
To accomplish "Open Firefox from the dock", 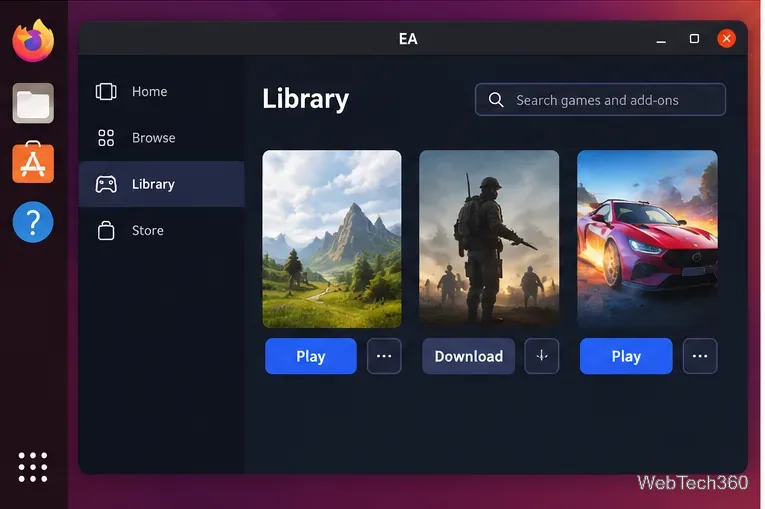I will [x=33, y=41].
